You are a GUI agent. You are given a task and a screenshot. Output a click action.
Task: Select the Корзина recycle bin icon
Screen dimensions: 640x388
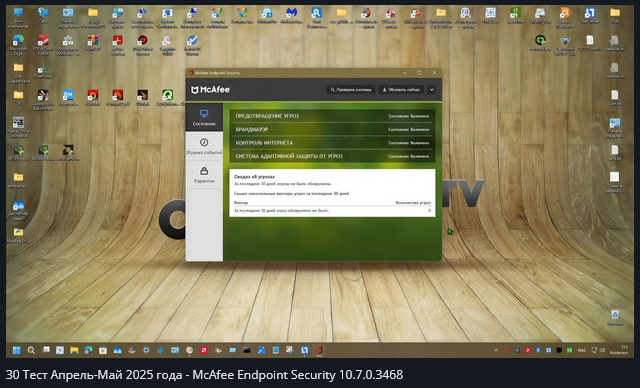click(x=615, y=317)
